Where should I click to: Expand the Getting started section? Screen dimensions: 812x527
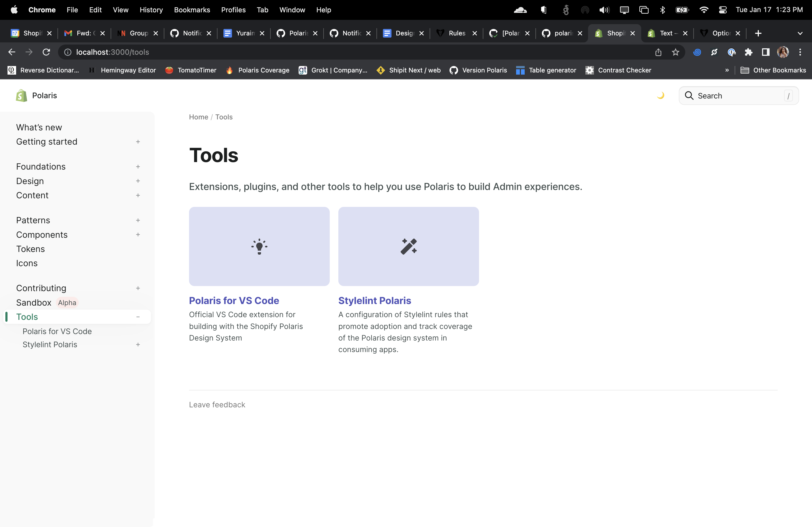[138, 141]
